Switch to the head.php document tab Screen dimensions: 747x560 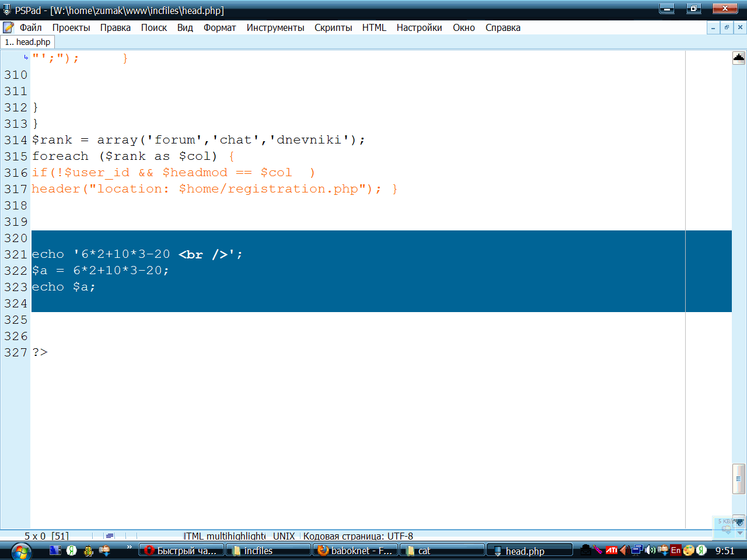coord(27,42)
